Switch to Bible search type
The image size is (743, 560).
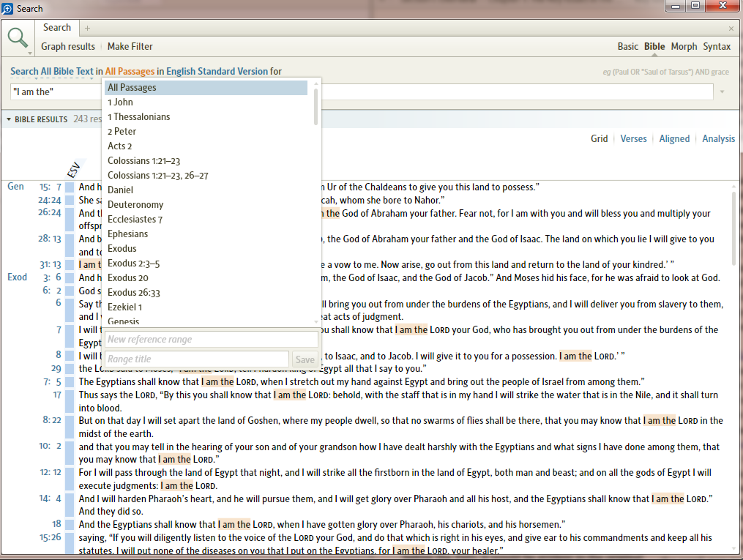tap(654, 46)
